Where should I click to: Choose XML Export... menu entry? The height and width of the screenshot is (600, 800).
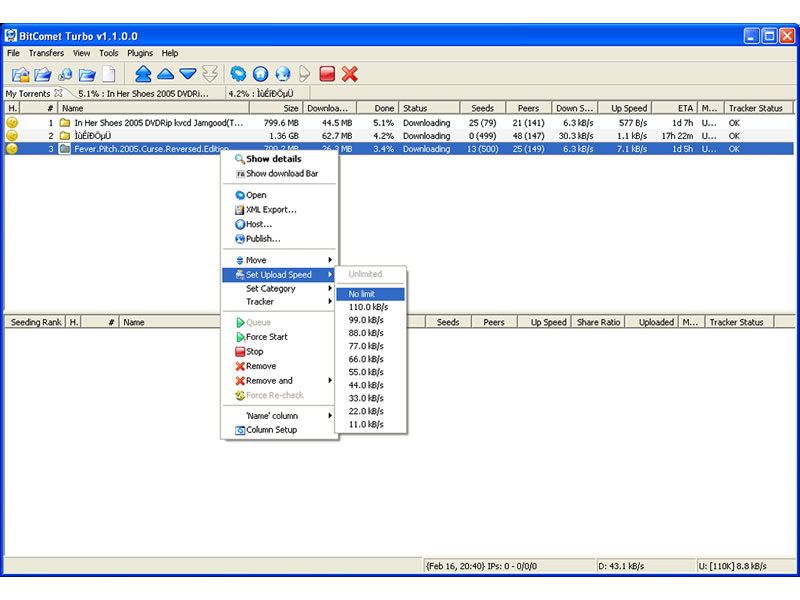[x=279, y=210]
